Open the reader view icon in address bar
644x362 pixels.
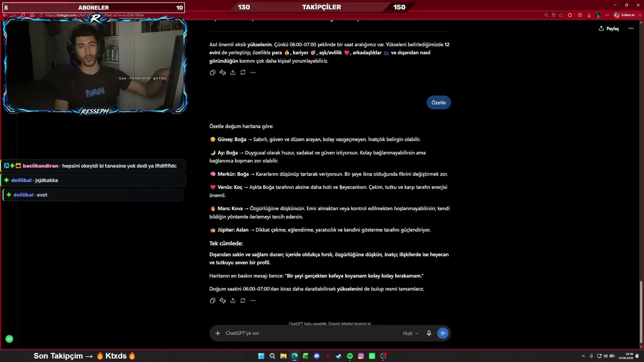pyautogui.click(x=554, y=15)
